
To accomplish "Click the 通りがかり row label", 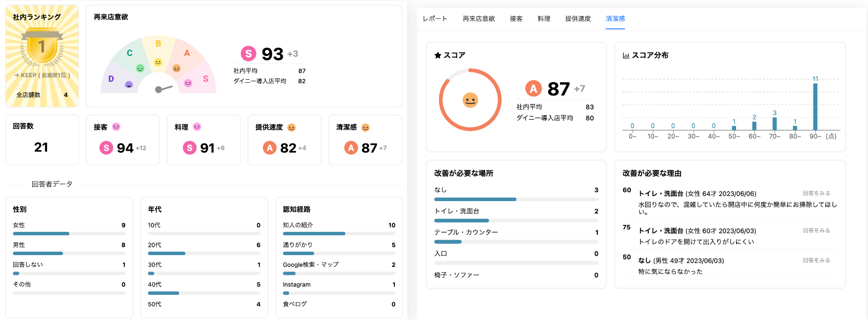I will point(298,245).
